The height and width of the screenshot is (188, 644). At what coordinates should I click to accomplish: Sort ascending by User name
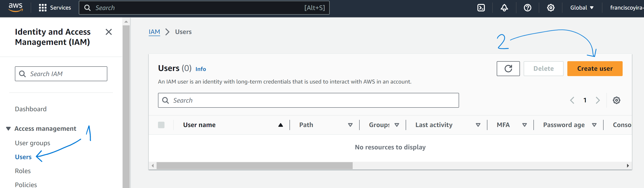click(x=280, y=125)
